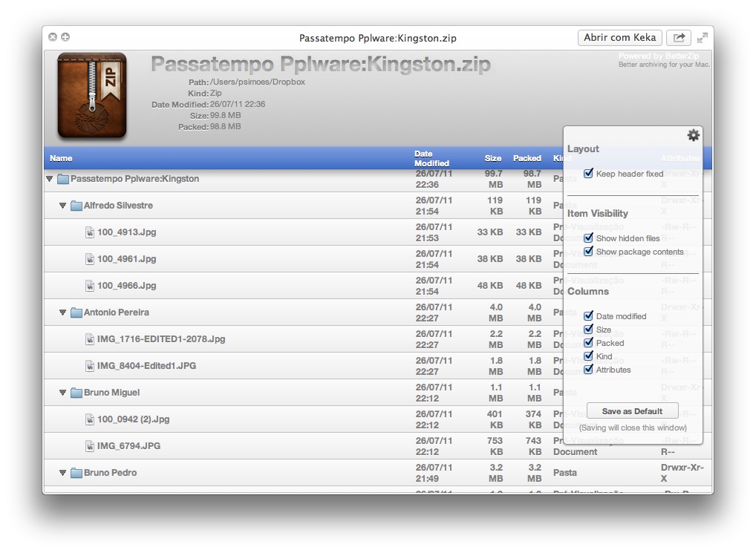Sort by the Date Modified column header
Image resolution: width=756 pixels, height=553 pixels.
431,159
